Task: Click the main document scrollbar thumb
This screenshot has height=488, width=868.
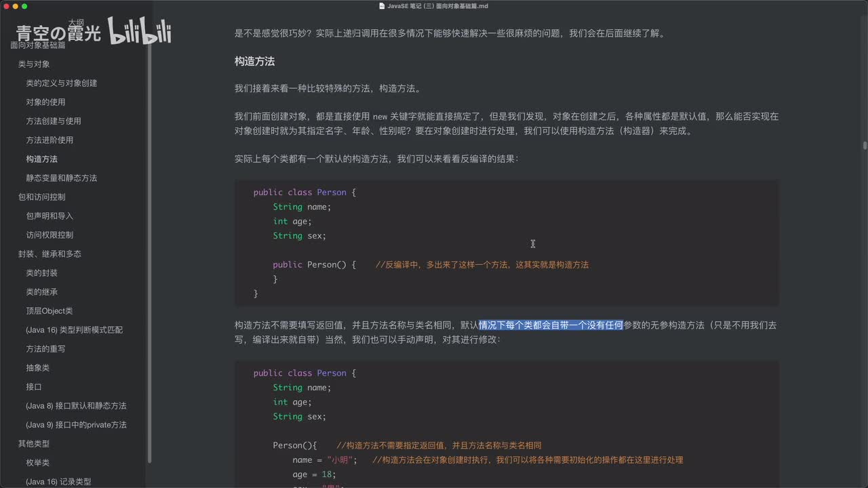Action: click(865, 145)
